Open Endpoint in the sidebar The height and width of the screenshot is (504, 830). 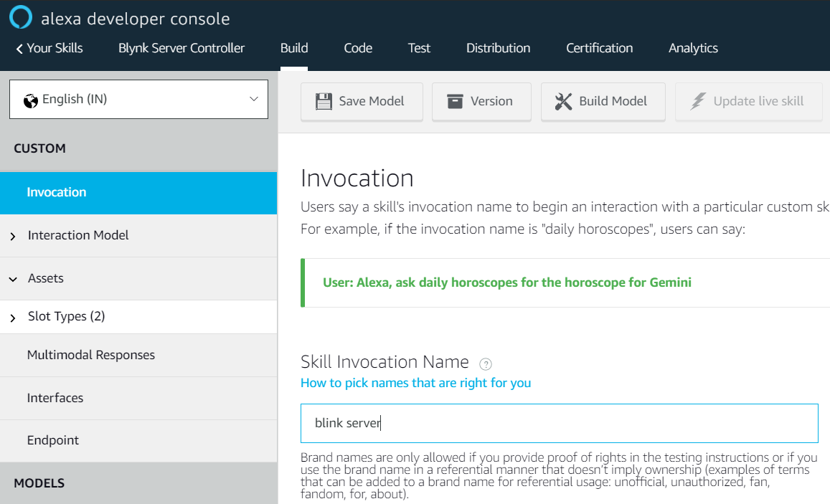[x=138, y=440]
